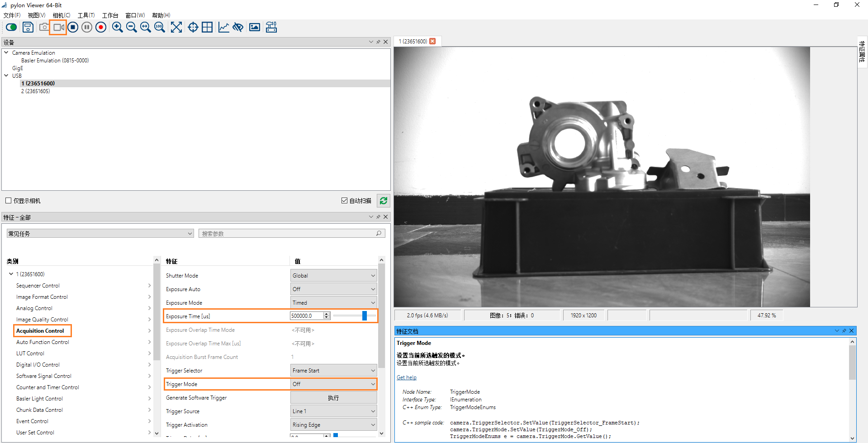Click the Exposure Time slider handle
Screen dimensions: 868x443
[365, 316]
